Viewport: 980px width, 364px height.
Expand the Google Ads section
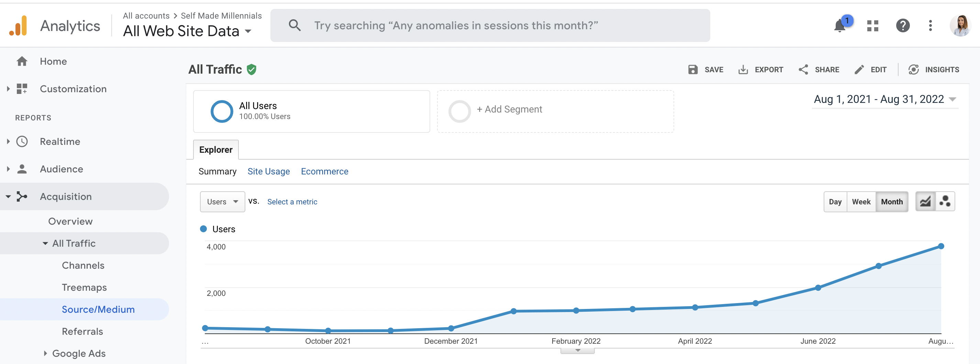(45, 353)
